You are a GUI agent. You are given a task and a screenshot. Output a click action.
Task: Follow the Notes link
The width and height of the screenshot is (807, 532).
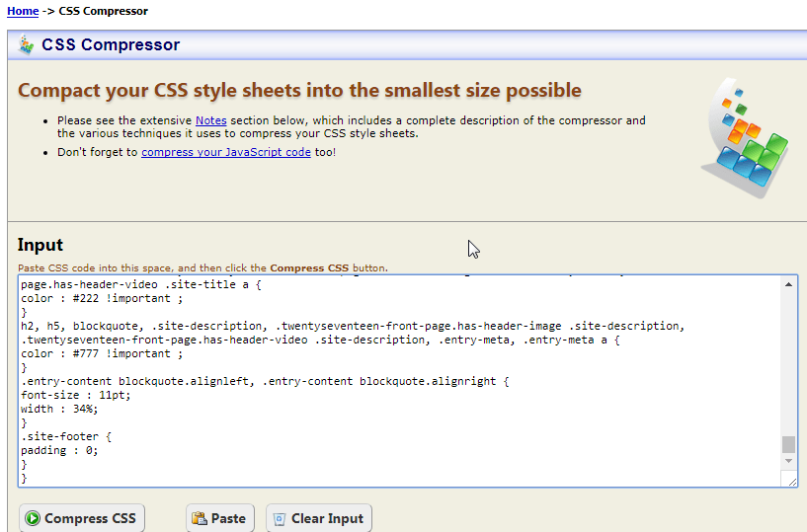click(210, 120)
